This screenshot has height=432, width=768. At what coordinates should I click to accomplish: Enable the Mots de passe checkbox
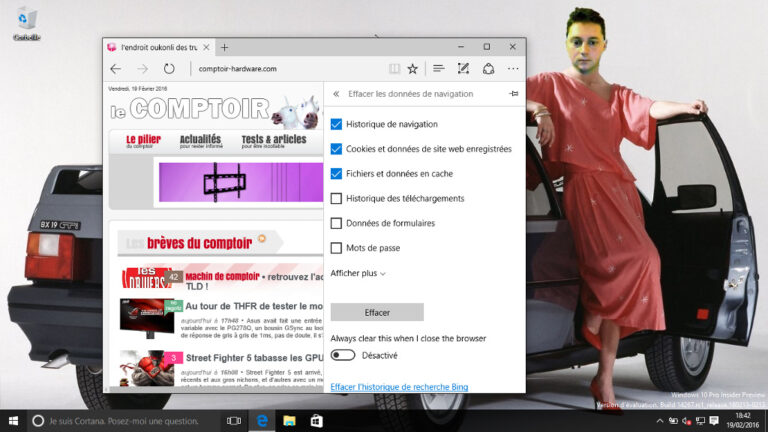[337, 248]
